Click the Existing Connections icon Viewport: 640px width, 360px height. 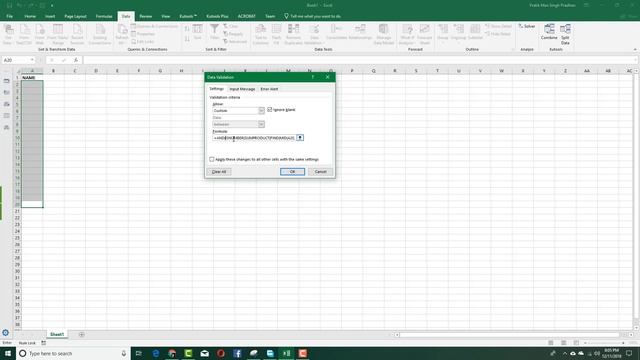(100, 34)
